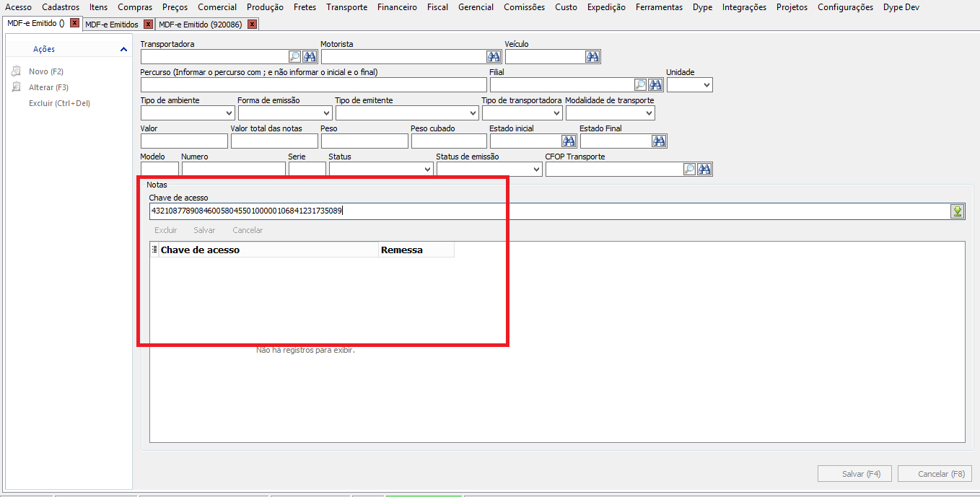Click Cancelar in Notas toolbar
Screen dimensions: 980x497
click(248, 230)
